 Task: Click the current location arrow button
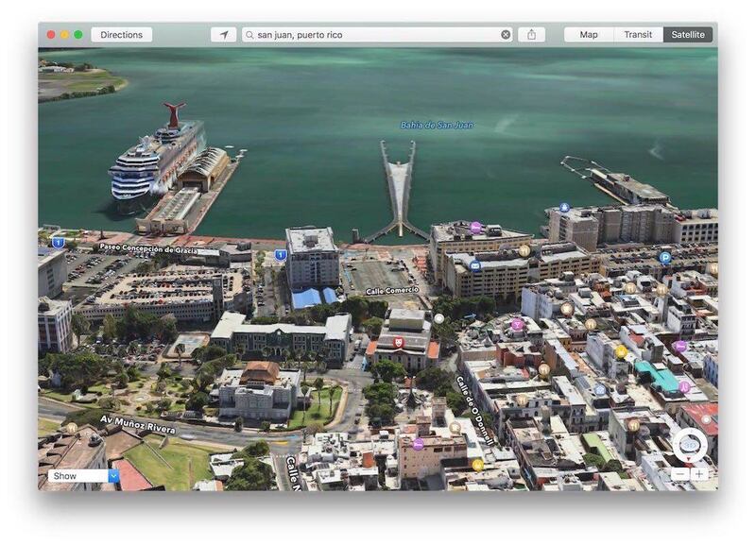click(x=223, y=35)
